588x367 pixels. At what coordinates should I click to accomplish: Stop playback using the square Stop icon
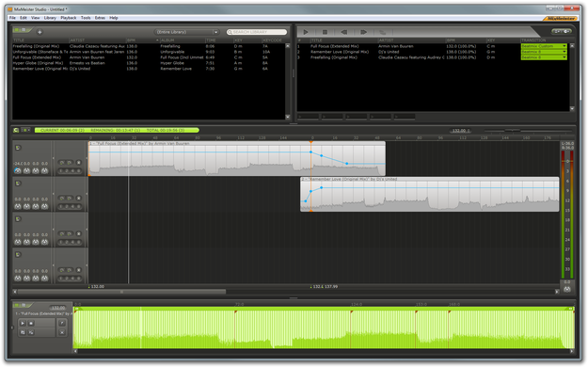[x=326, y=32]
